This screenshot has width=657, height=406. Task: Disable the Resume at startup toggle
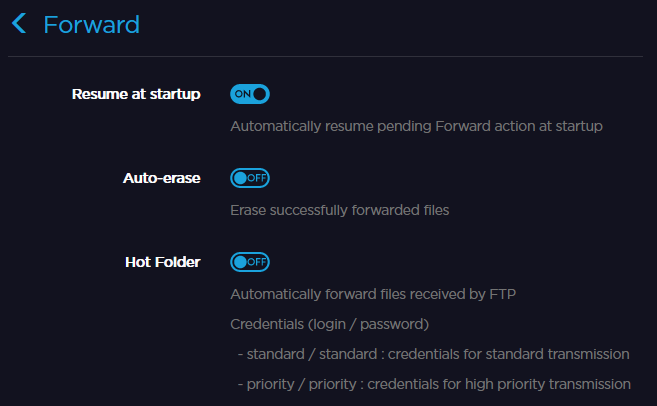pyautogui.click(x=250, y=94)
